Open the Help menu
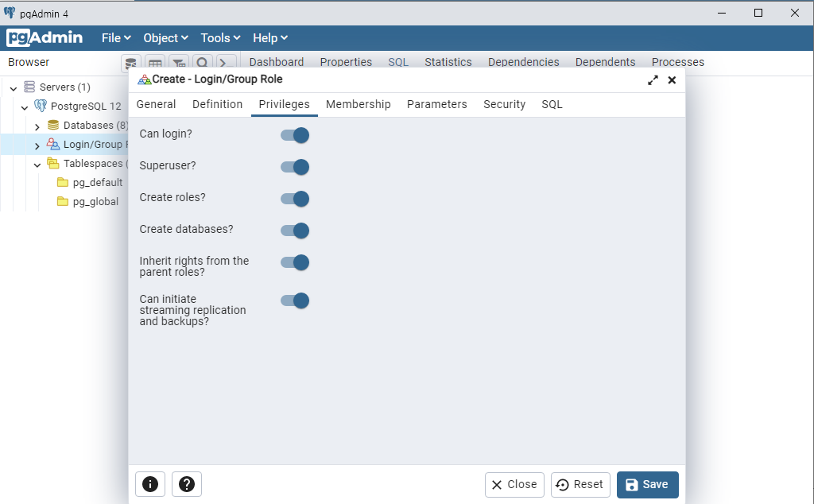This screenshot has height=504, width=814. point(270,38)
